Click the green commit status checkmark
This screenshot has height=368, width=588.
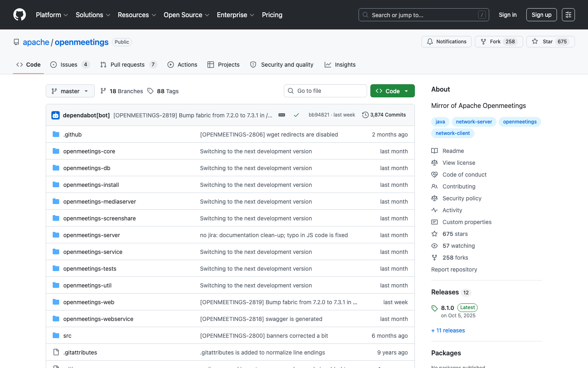[296, 115]
